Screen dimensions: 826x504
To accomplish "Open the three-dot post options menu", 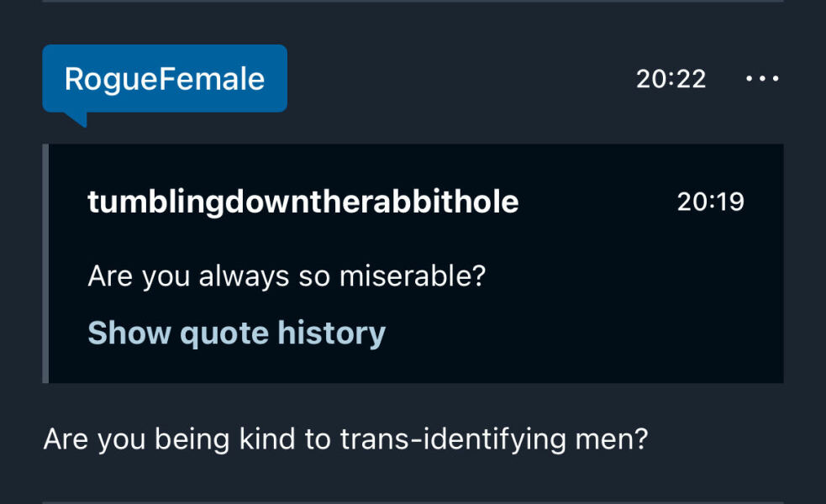I will point(762,79).
